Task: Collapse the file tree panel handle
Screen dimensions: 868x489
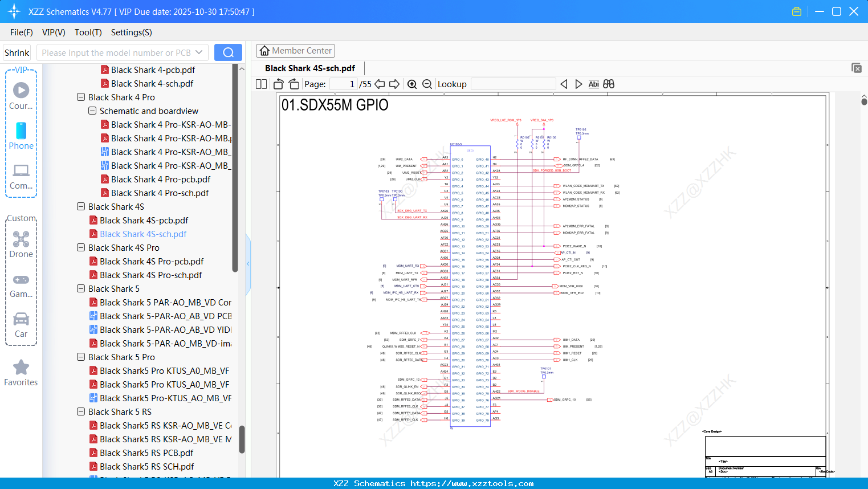Action: [x=248, y=264]
